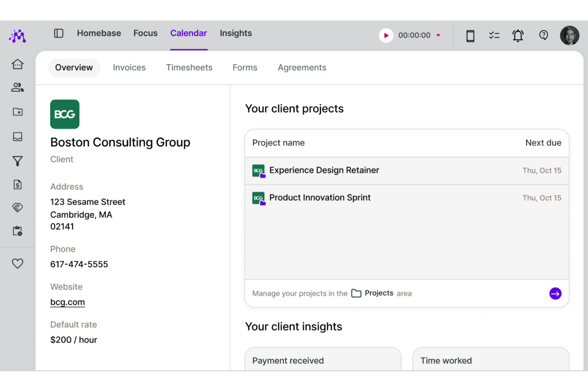Open the clipboard timesheet sidebar icon
The height and width of the screenshot is (392, 588).
pyautogui.click(x=17, y=231)
